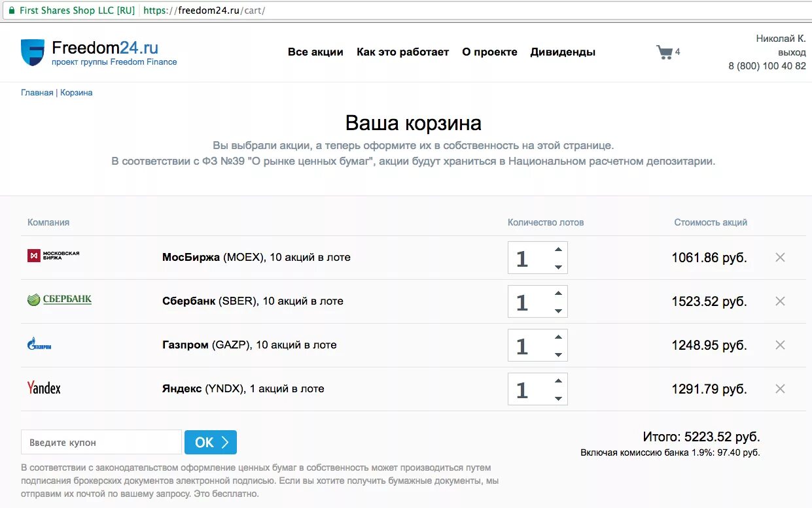Click the user name Николай К.
This screenshot has width=812, height=508.
781,39
